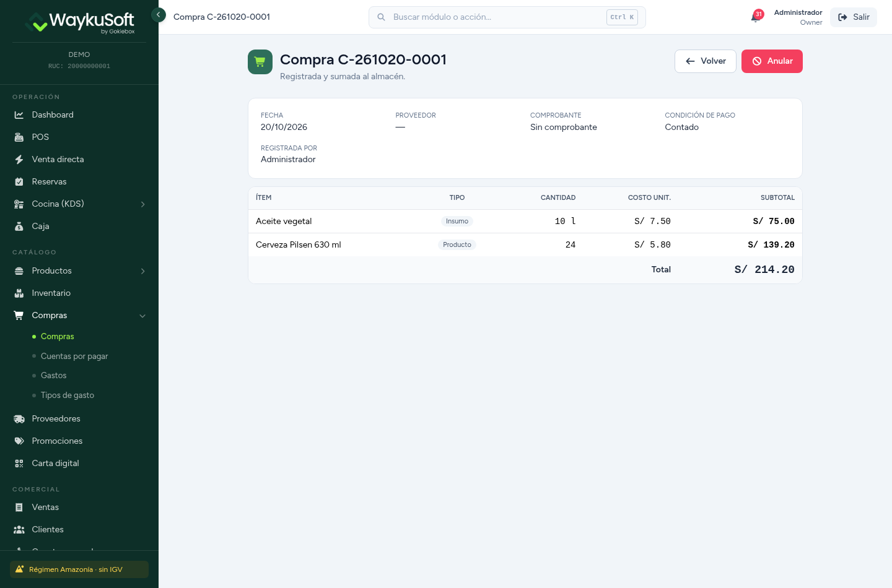The image size is (892, 588).
Task: Click the date value 20/10/2026
Action: [x=284, y=128]
